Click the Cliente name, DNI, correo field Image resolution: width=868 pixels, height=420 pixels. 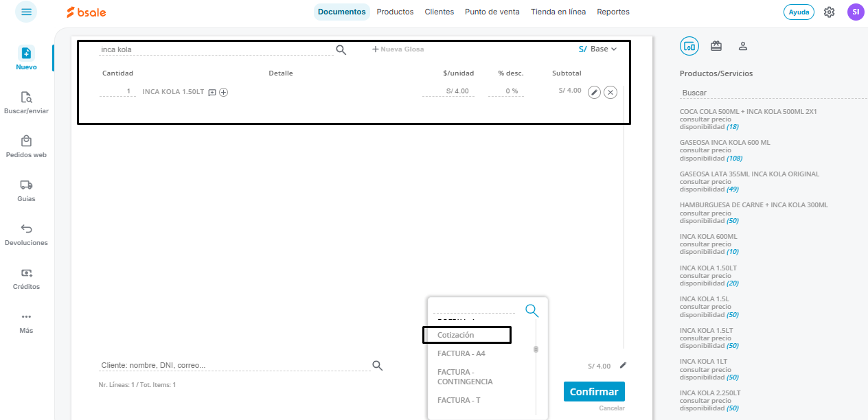235,365
